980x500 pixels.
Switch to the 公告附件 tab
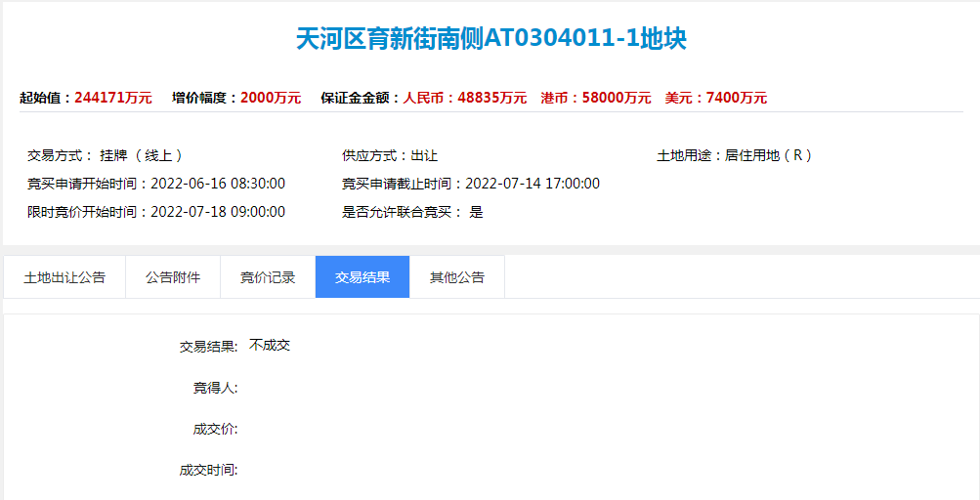[x=173, y=277]
